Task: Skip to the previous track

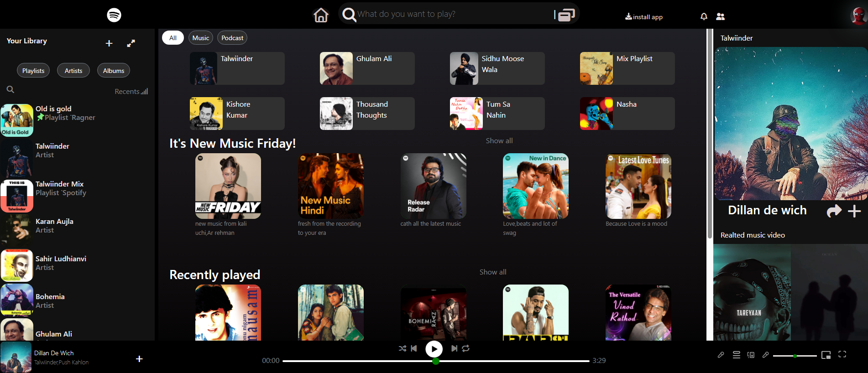Action: point(414,348)
